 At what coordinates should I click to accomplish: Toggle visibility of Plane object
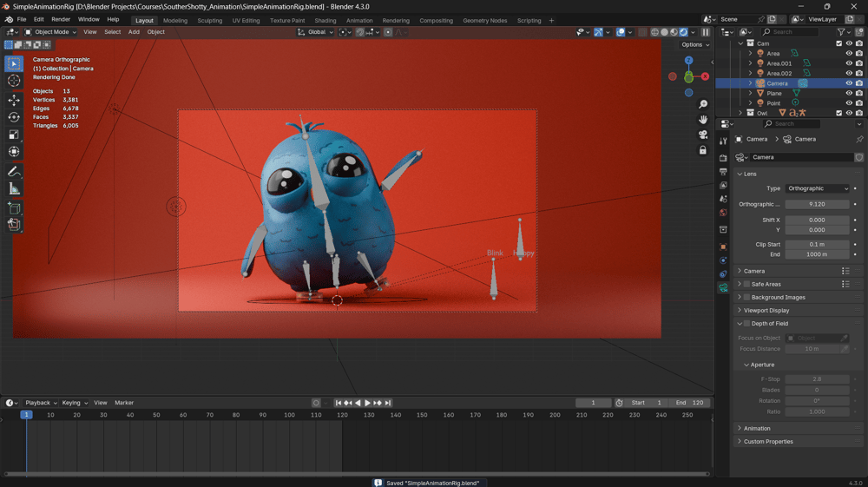849,94
